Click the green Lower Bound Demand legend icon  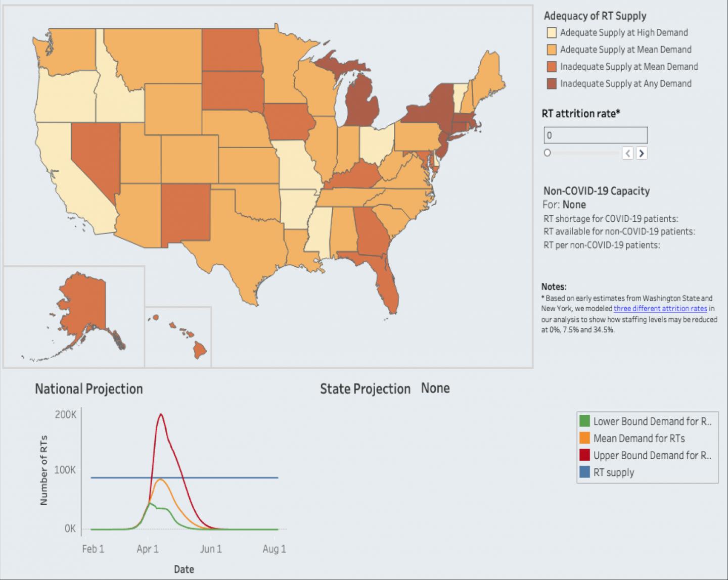point(584,421)
